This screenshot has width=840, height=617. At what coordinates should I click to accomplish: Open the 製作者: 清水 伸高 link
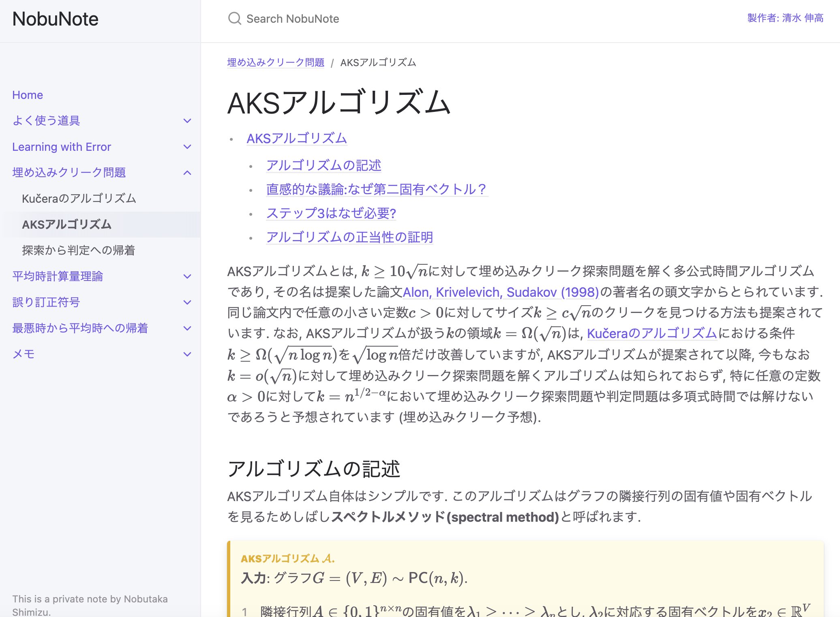click(x=785, y=18)
